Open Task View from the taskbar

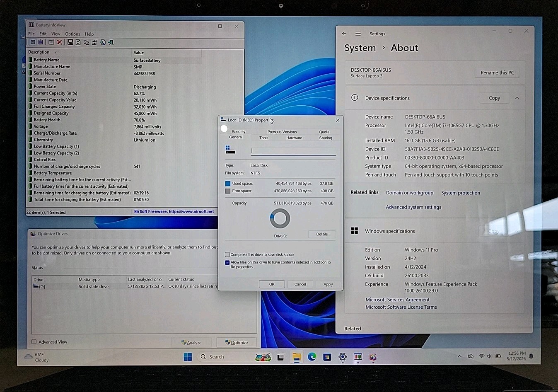280,357
